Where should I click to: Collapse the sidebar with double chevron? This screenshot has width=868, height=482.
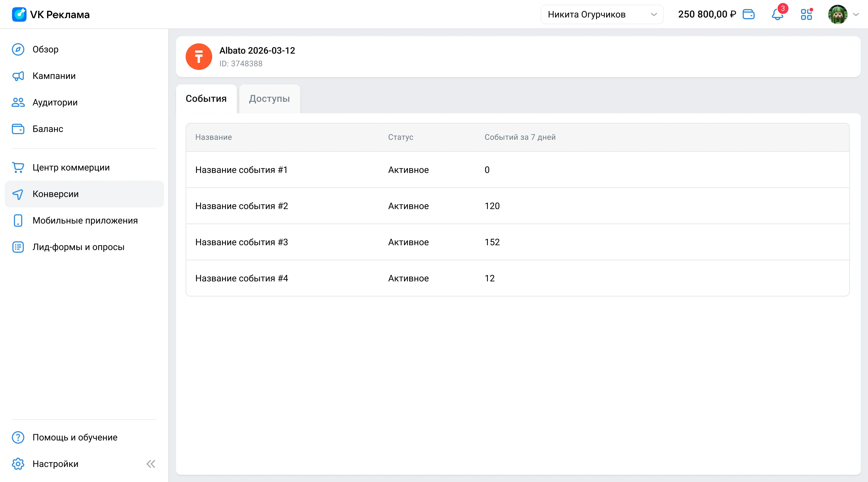point(151,464)
